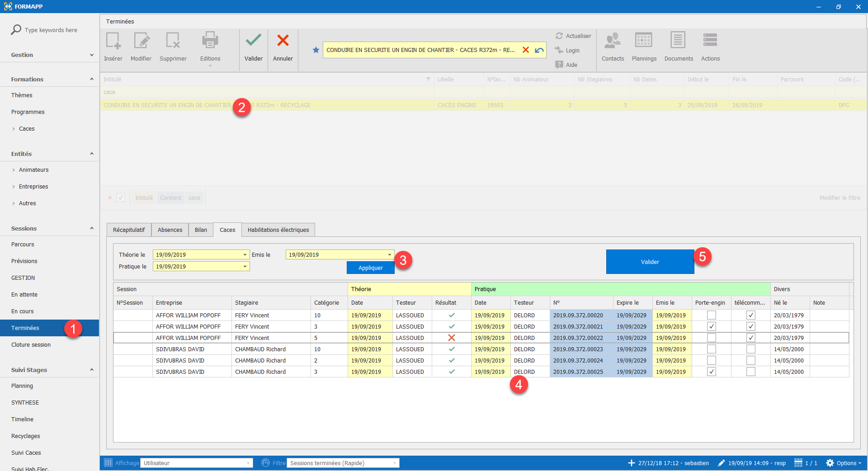
Task: Click the Options gear icon
Action: click(830, 463)
